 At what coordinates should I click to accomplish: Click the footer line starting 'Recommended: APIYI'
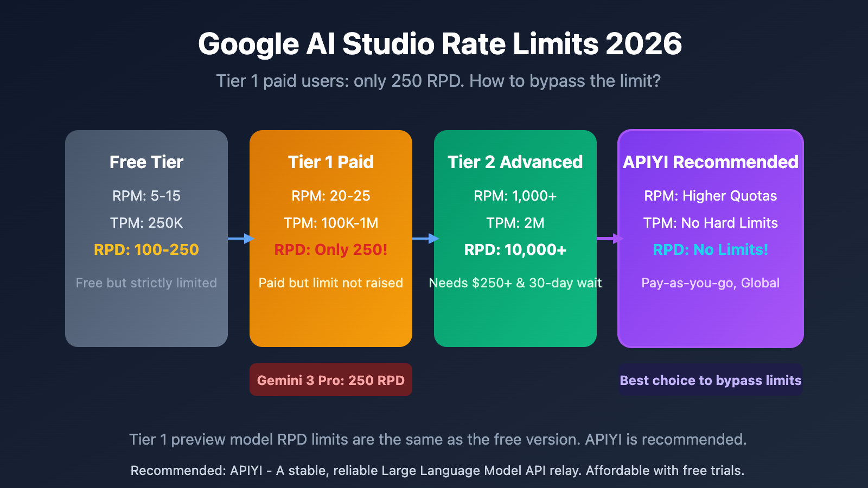pos(437,471)
